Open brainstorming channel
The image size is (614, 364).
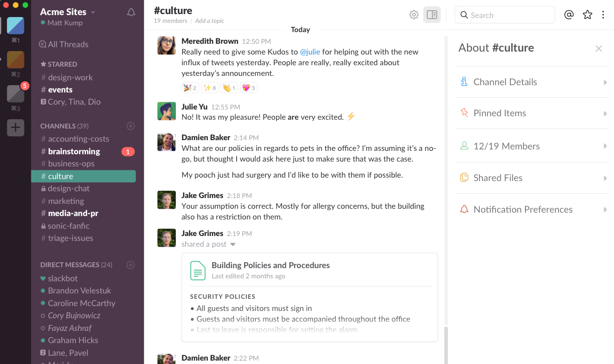71,151
